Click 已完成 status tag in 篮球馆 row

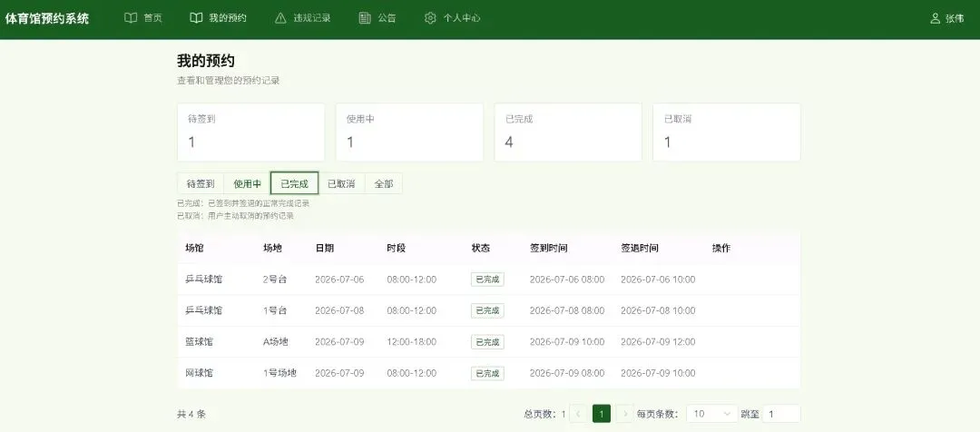(487, 342)
